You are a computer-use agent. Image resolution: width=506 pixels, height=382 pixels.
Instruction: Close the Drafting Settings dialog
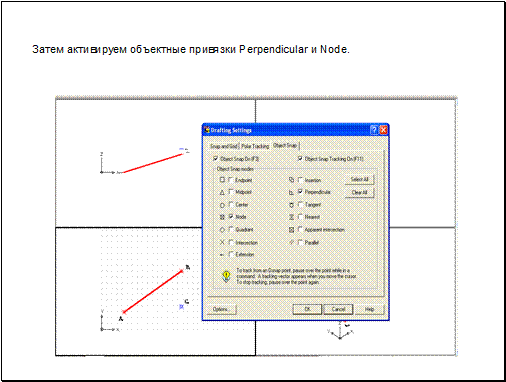tap(383, 130)
